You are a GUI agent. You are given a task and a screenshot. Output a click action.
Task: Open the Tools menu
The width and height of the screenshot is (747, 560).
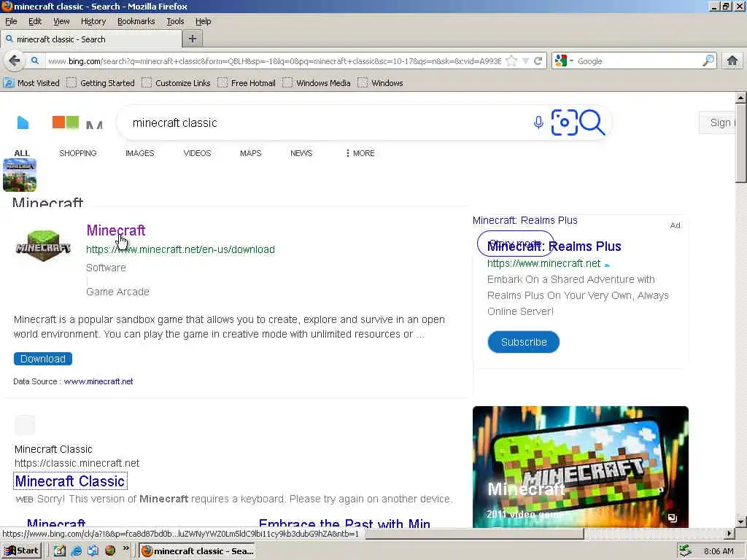pos(175,21)
